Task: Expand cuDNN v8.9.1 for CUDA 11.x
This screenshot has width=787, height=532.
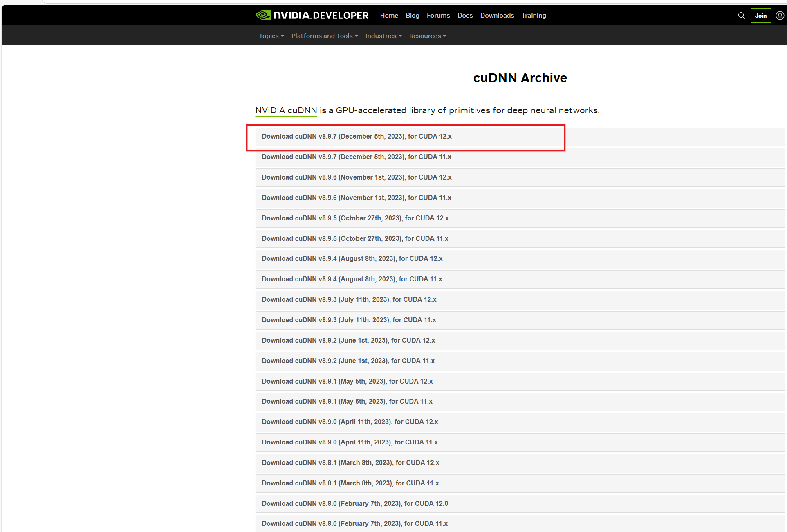Action: coord(520,402)
